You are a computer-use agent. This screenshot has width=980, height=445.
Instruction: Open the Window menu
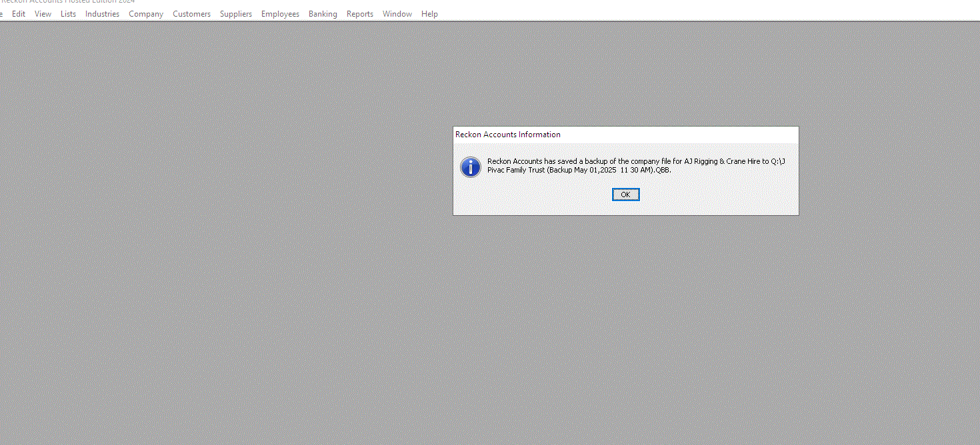pyautogui.click(x=397, y=14)
